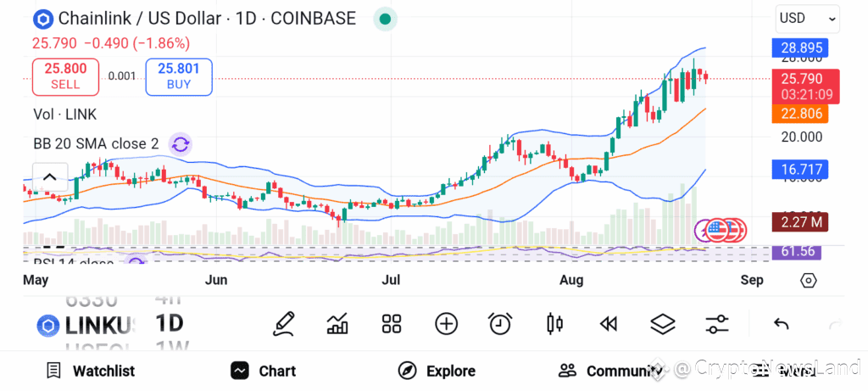Toggle the green live market status dot
This screenshot has width=868, height=391.
pyautogui.click(x=385, y=20)
